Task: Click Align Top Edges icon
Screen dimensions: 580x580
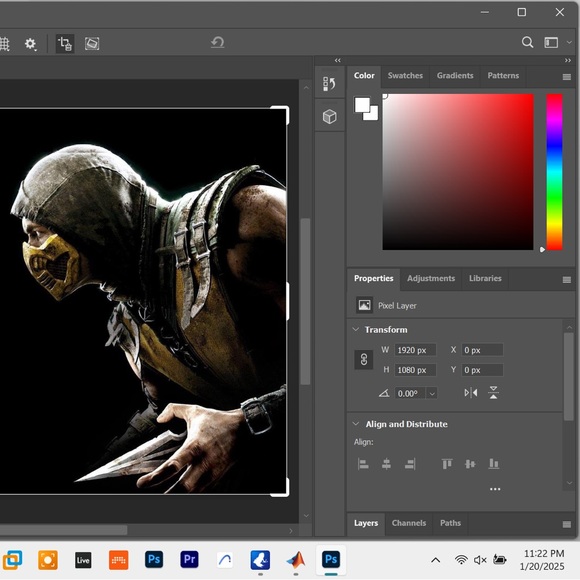Action: point(447,464)
